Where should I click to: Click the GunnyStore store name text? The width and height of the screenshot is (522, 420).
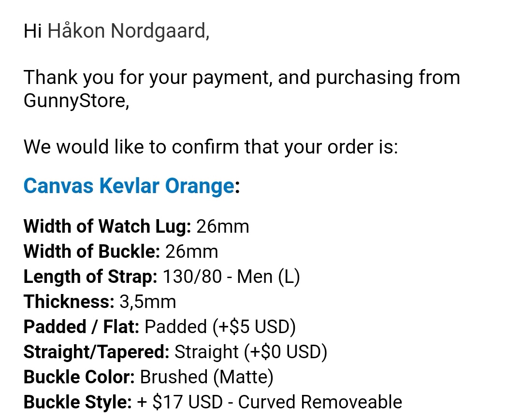click(x=76, y=102)
